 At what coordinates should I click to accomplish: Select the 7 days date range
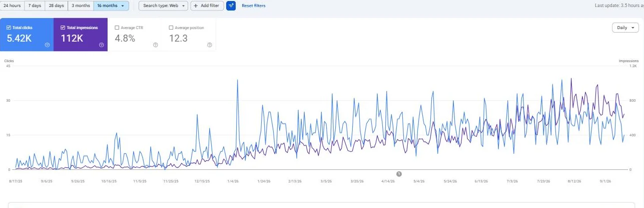tap(35, 6)
